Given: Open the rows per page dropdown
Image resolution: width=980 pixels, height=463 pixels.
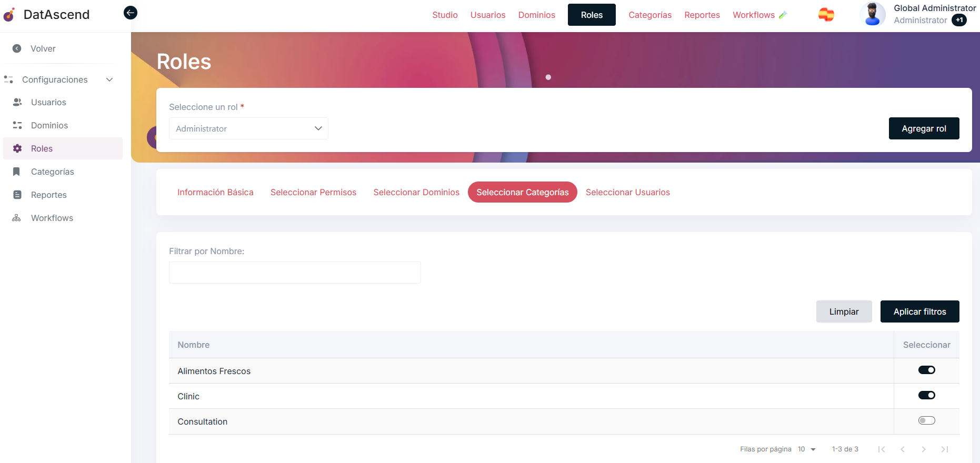Looking at the screenshot, I should click(806, 449).
